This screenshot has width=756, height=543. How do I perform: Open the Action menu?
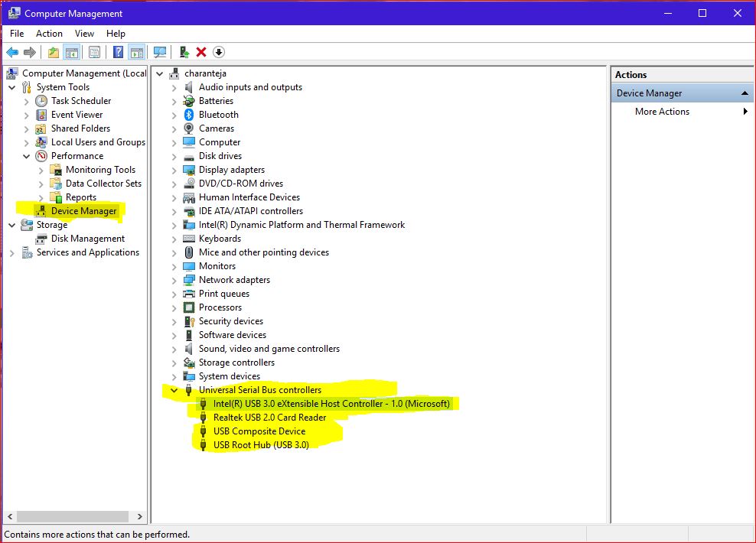tap(49, 33)
